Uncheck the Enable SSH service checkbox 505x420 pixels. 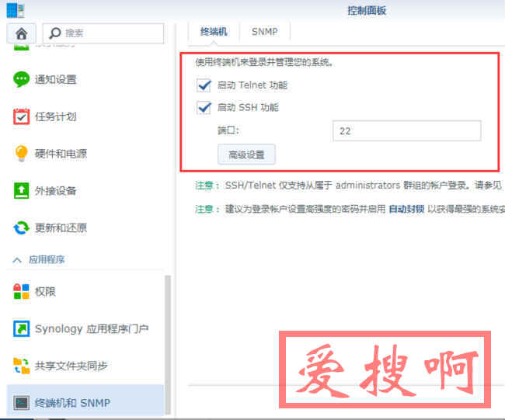[205, 108]
